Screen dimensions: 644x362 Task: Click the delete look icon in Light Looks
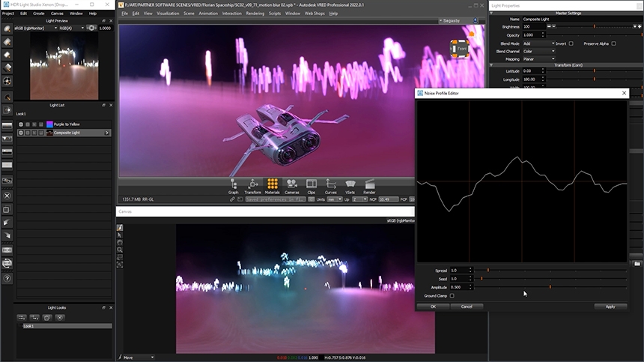coord(60,318)
